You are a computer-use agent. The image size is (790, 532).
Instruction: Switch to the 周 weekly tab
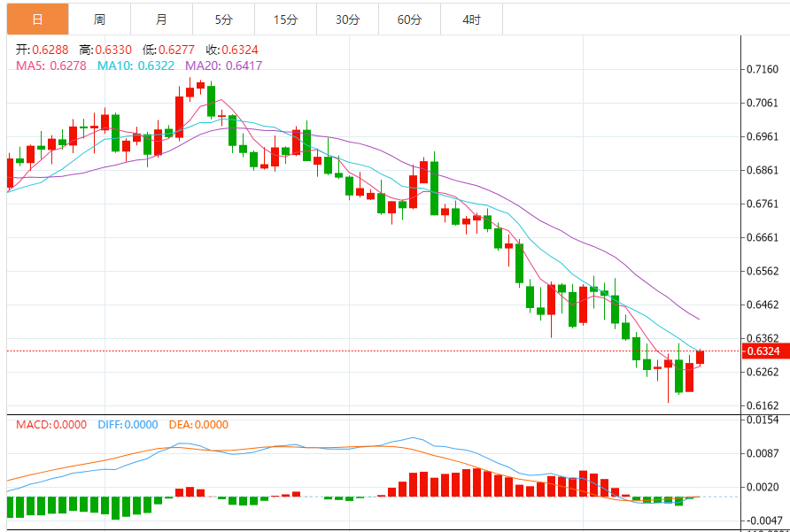pos(100,19)
